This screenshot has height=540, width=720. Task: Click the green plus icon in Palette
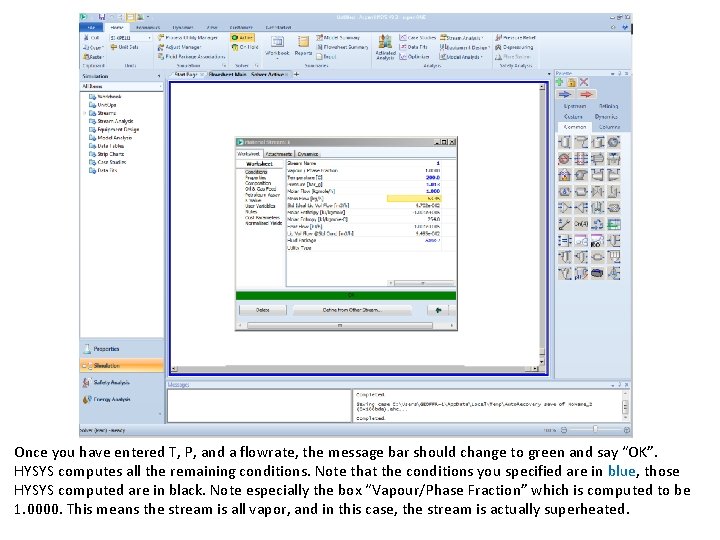pyautogui.click(x=560, y=82)
